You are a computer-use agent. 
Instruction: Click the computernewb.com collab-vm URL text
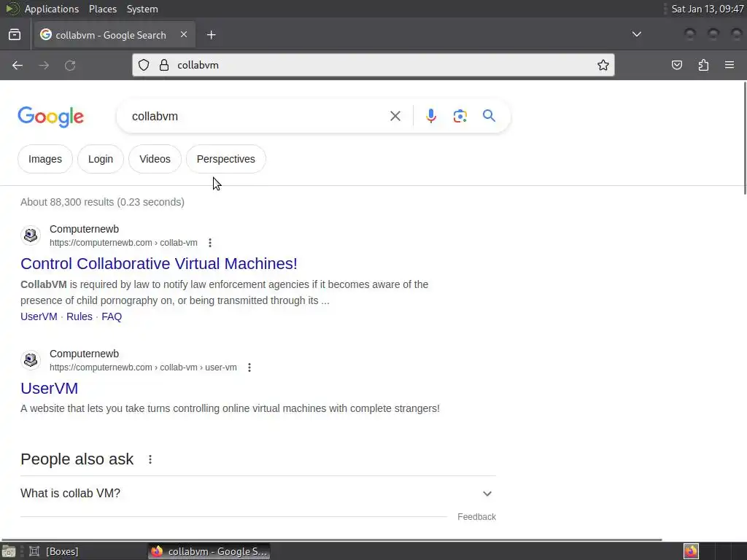click(x=123, y=243)
